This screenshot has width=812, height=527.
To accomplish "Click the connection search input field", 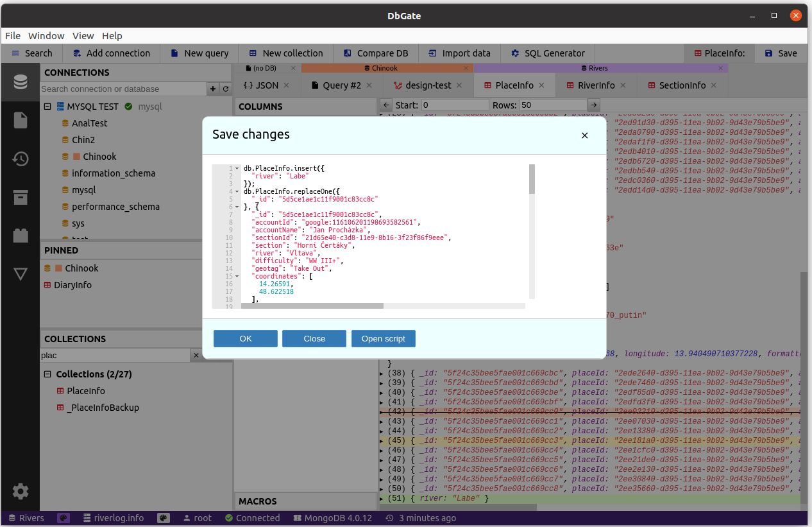I will coord(123,89).
